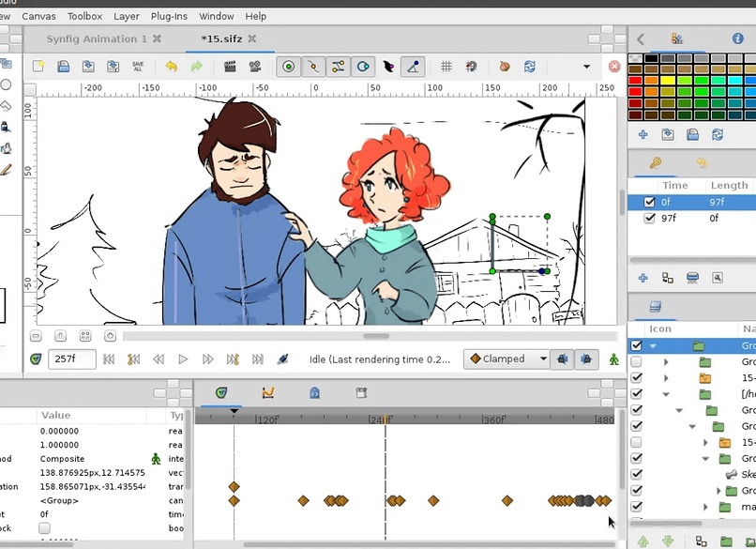Expand the unchecked lower 15- layer arrow
The height and width of the screenshot is (549, 756).
click(705, 442)
